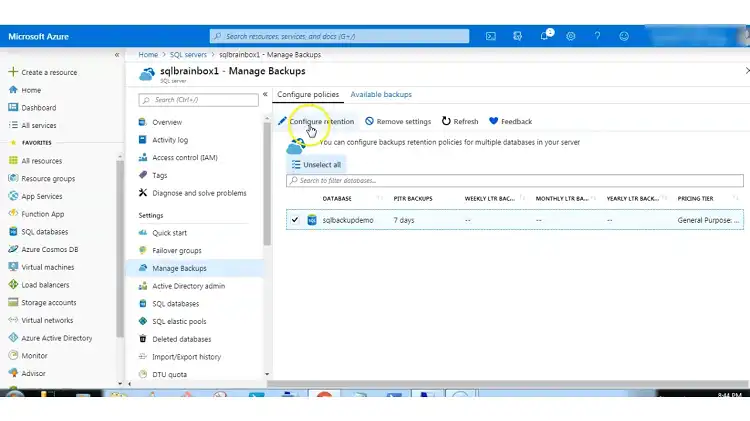
Task: Open the notifications bell icon
Action: point(546,36)
